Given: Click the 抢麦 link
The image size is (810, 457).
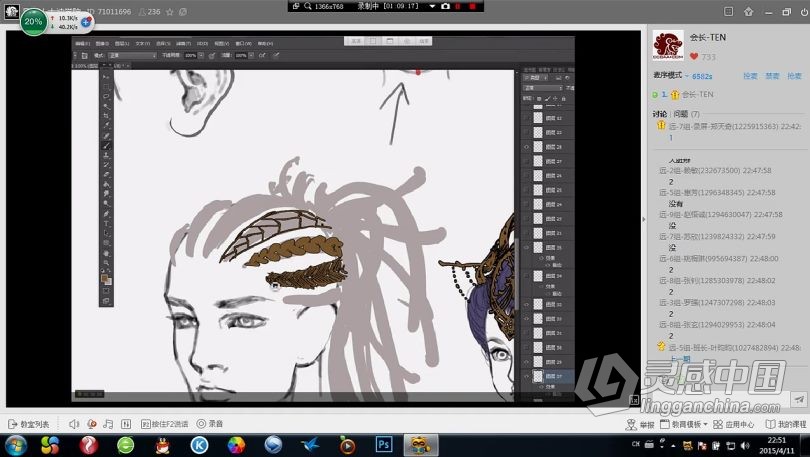Looking at the screenshot, I should click(x=795, y=76).
